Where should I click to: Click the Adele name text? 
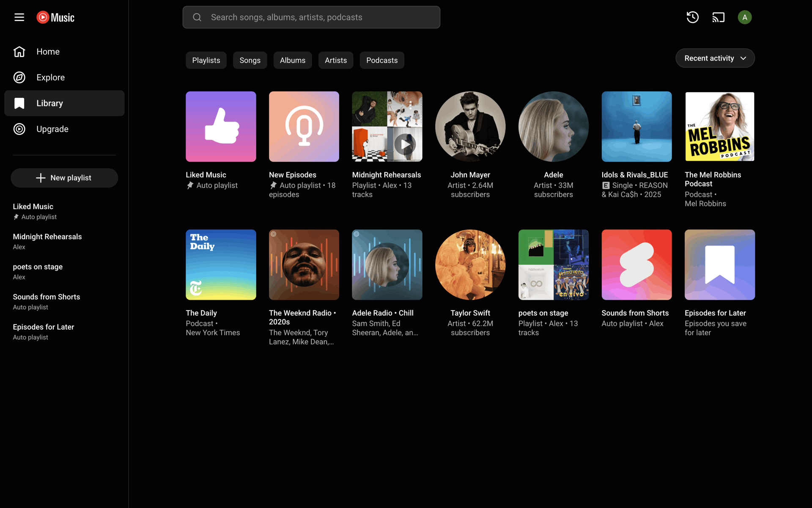pyautogui.click(x=554, y=175)
